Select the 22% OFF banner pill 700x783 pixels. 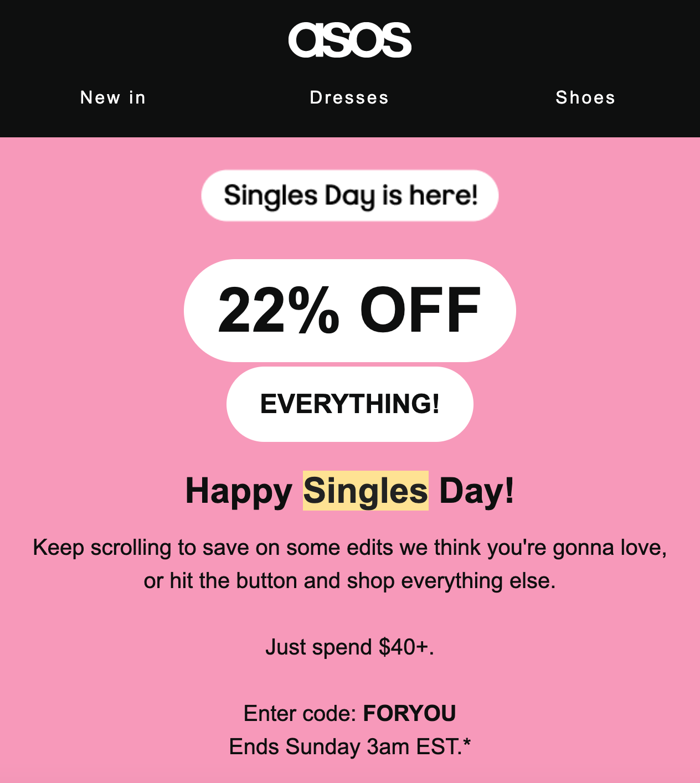click(x=350, y=311)
